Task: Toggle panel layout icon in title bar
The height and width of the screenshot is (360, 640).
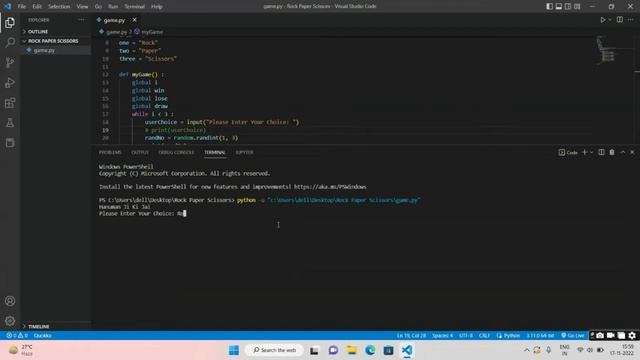Action: (x=559, y=7)
